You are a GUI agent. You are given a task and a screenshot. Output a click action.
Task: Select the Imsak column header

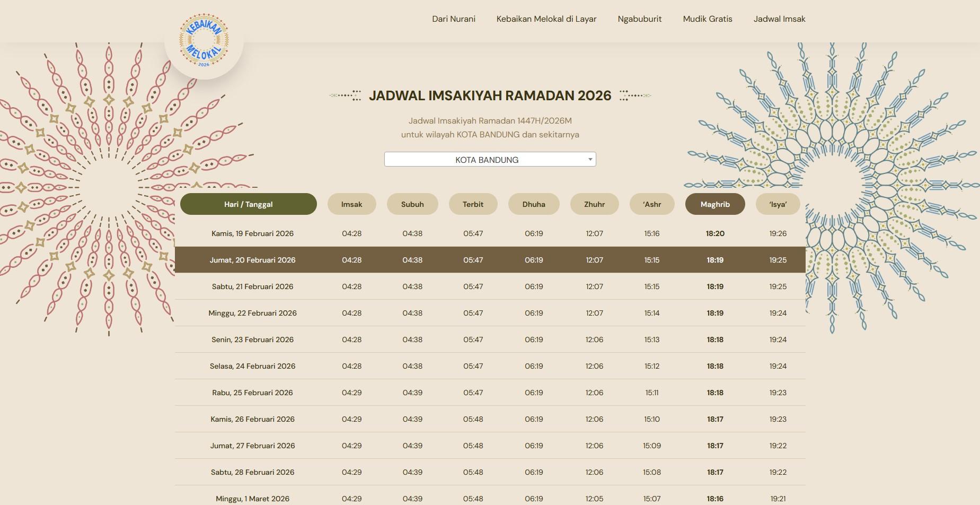[352, 204]
